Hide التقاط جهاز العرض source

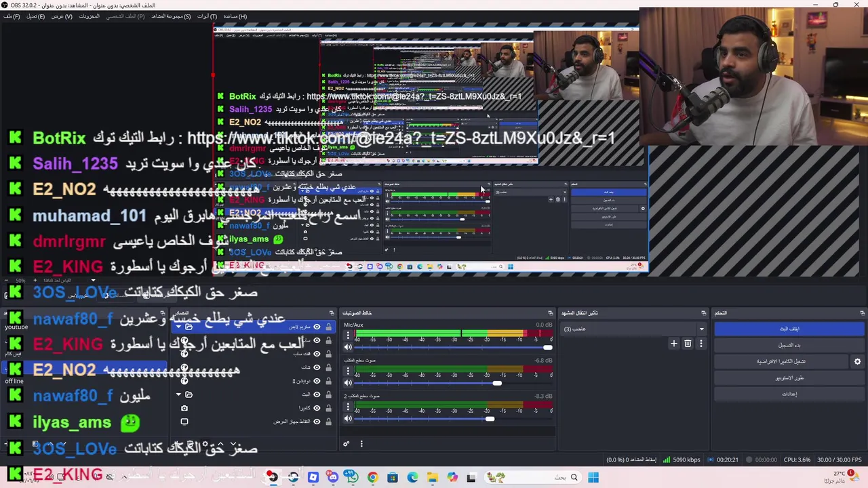pos(317,422)
